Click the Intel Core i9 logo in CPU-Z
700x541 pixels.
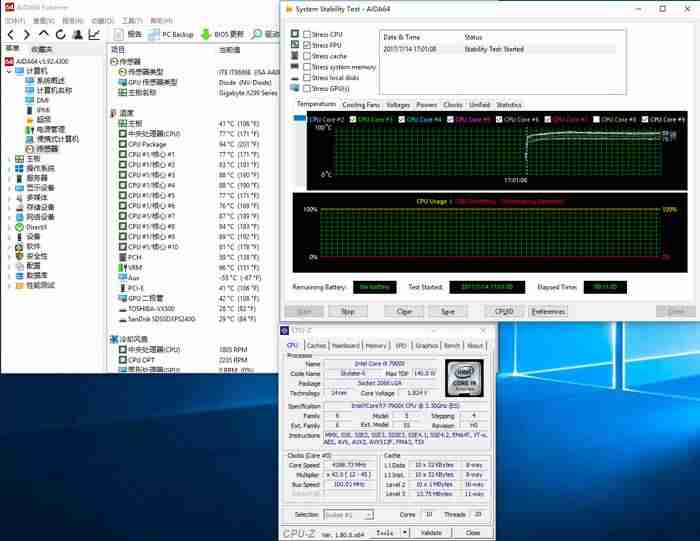coord(464,378)
